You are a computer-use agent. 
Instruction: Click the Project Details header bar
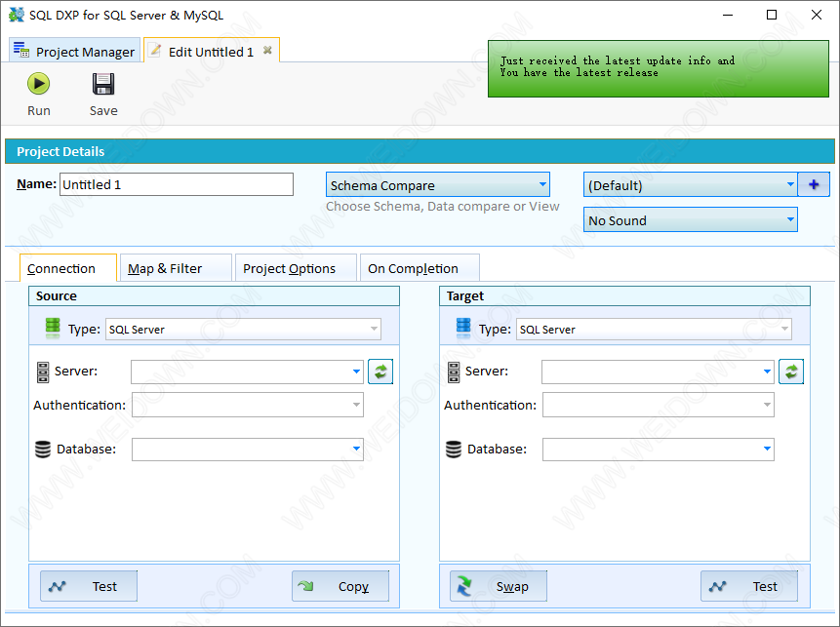pos(420,151)
